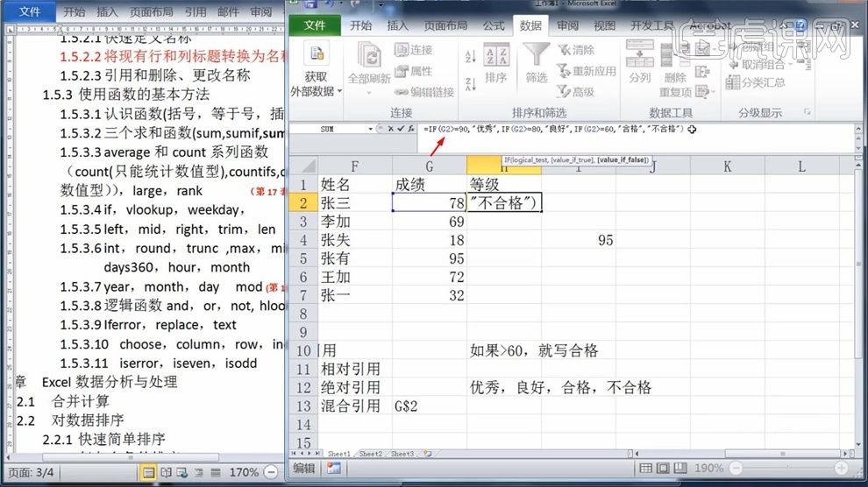The image size is (868, 487).
Task: Select row 5 header
Action: pos(302,258)
